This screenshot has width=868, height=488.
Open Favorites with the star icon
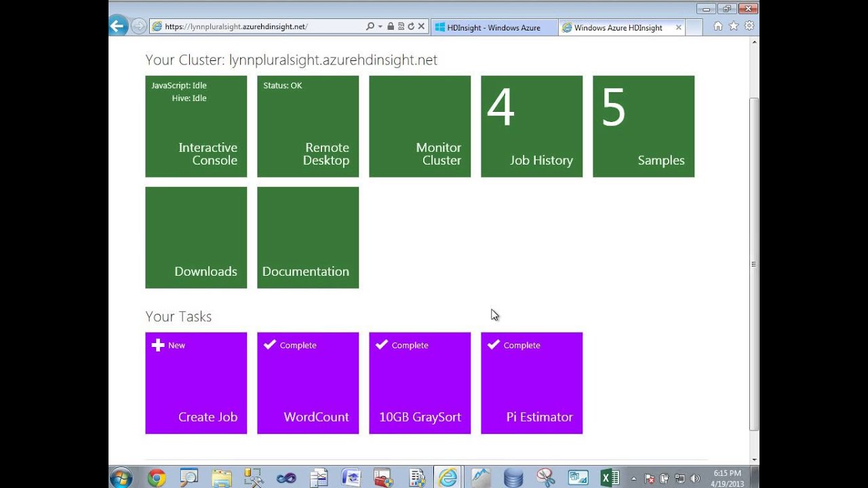tap(733, 26)
